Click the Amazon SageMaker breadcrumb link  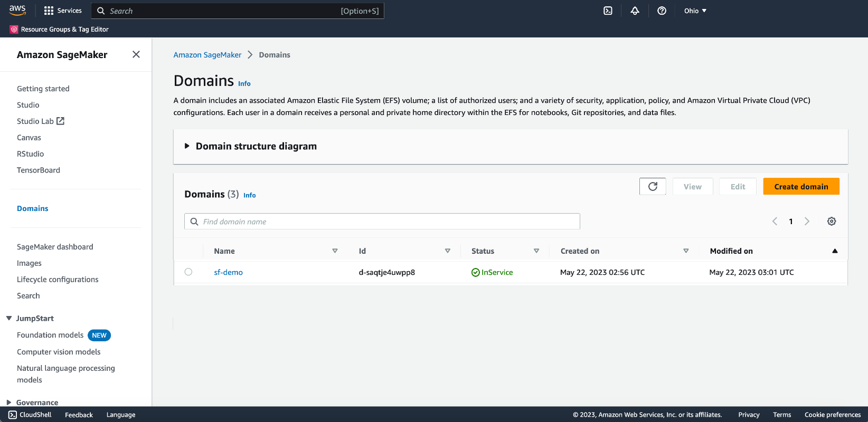[207, 55]
